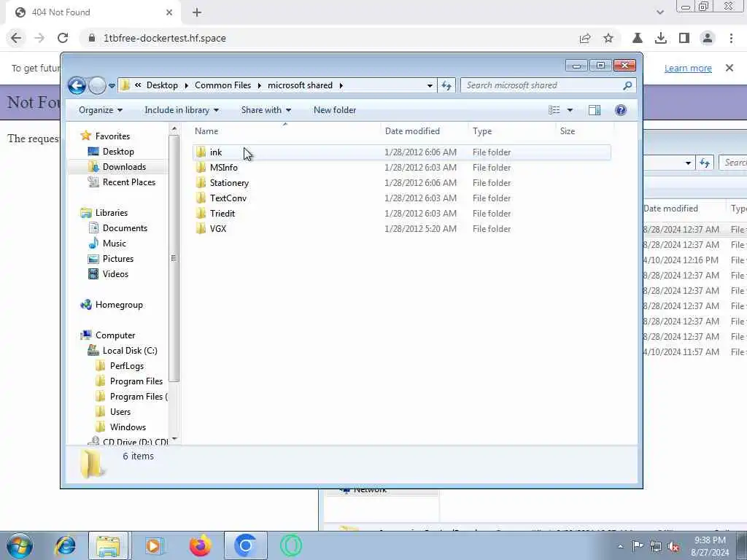The width and height of the screenshot is (747, 560).
Task: Open the recent pages dropdown arrow
Action: 112,86
